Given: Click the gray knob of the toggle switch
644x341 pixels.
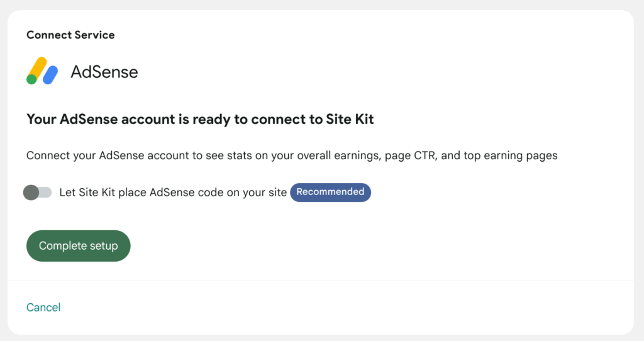Looking at the screenshot, I should [x=31, y=193].
